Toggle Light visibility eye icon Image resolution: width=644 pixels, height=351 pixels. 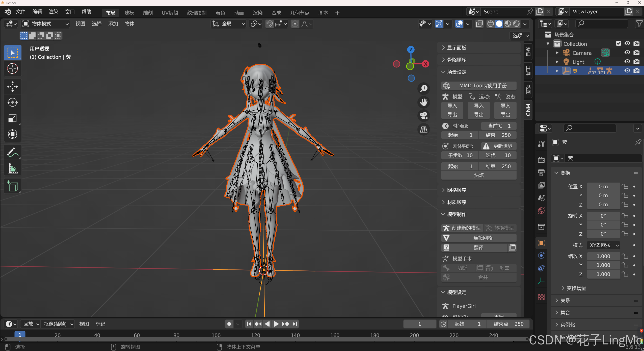pyautogui.click(x=627, y=62)
